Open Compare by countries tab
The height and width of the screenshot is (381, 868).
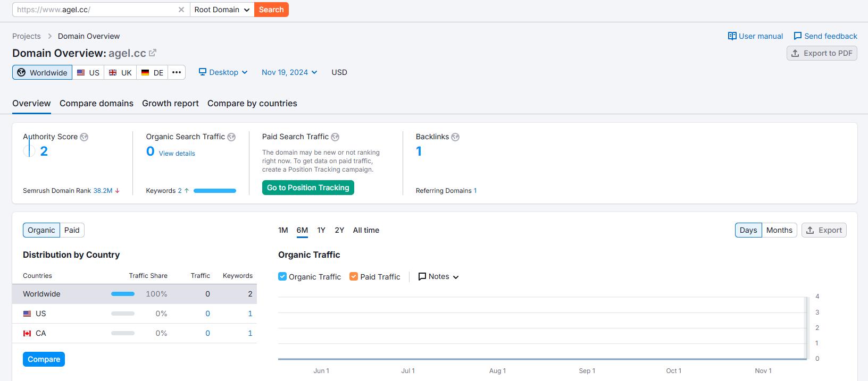(252, 104)
